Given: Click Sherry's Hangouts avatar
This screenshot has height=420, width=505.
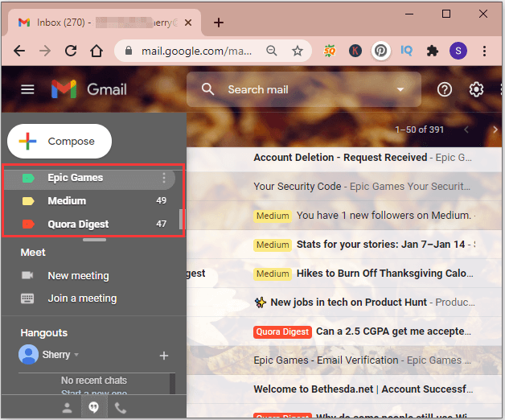Looking at the screenshot, I should point(29,354).
